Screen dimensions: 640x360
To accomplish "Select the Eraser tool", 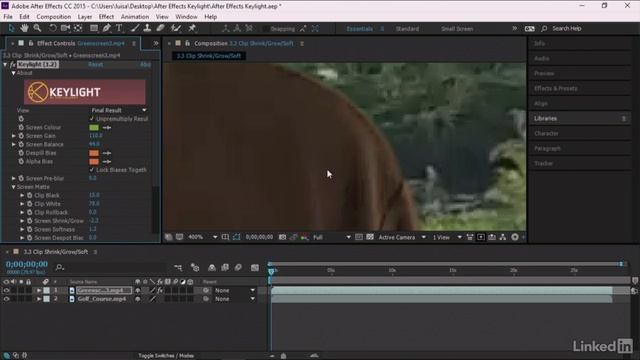I will pyautogui.click(x=160, y=28).
